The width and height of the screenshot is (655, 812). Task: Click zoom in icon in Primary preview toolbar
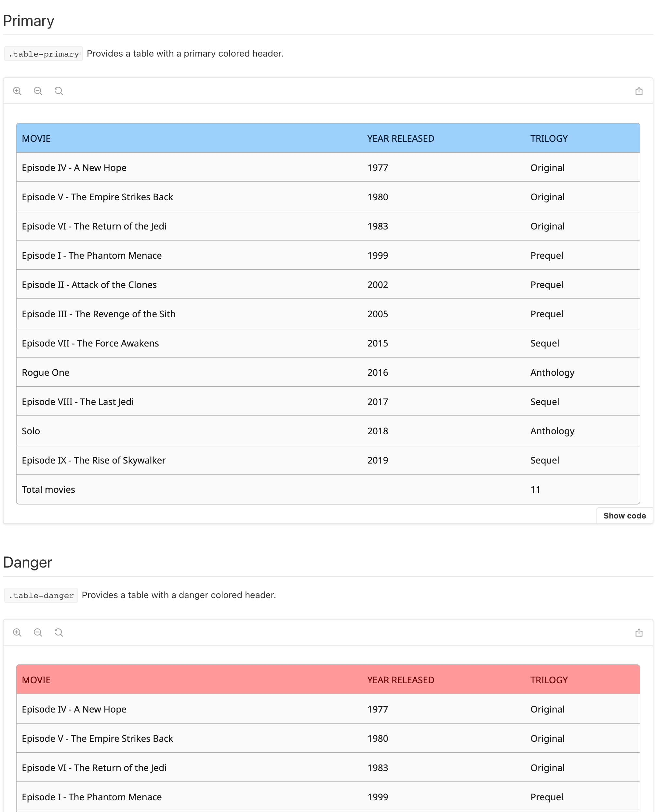[17, 91]
